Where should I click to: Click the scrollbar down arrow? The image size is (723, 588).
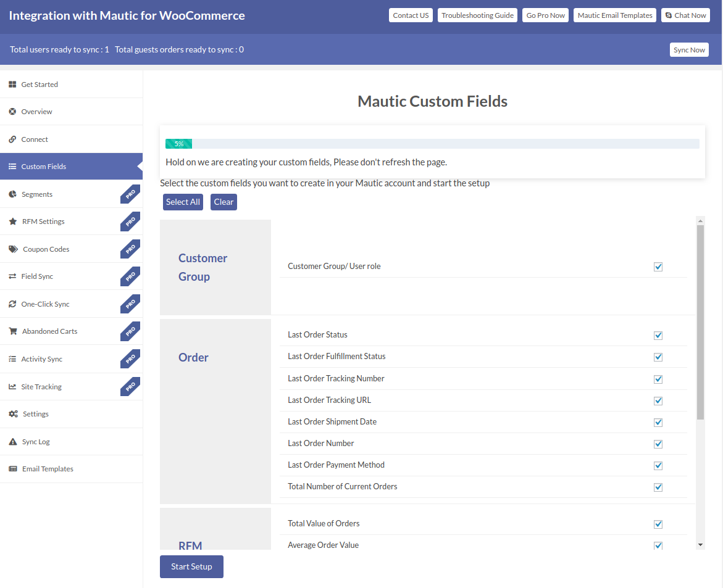tap(700, 545)
